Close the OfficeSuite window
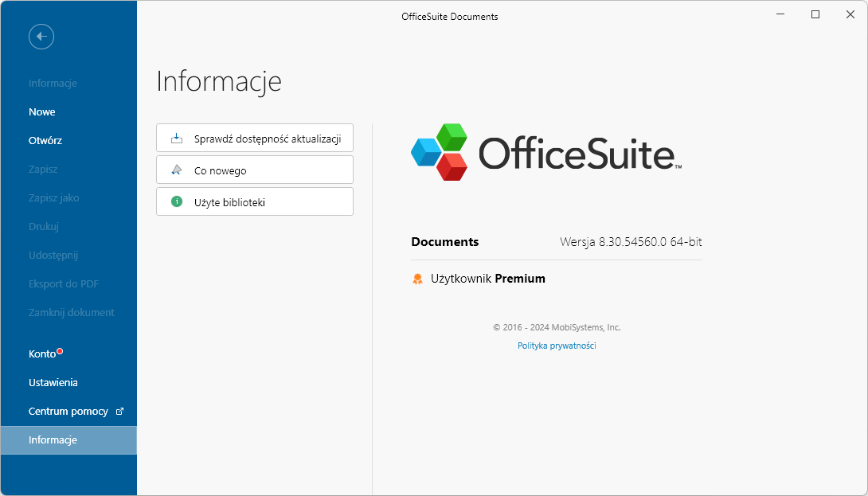This screenshot has height=496, width=868. click(x=850, y=14)
